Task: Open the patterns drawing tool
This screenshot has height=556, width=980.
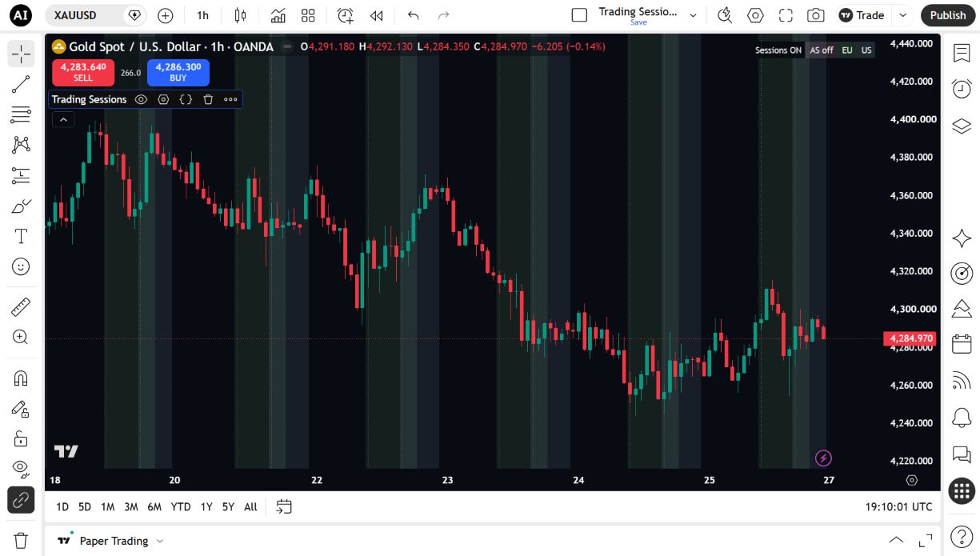Action: 21,145
